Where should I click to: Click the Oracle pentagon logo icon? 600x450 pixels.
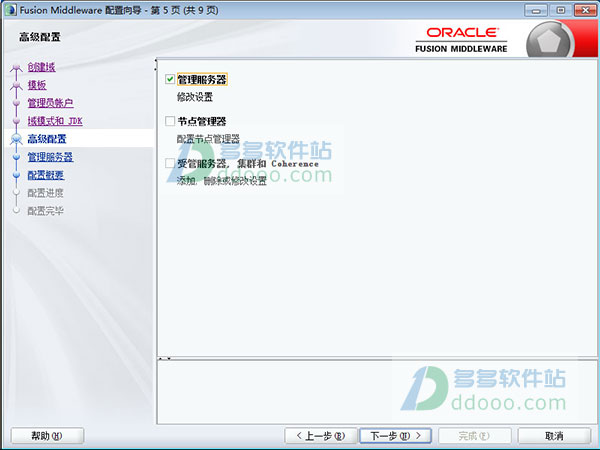click(549, 41)
